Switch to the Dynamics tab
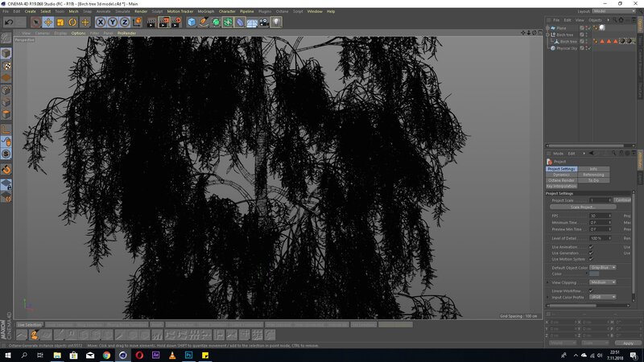Image resolution: width=644 pixels, height=362 pixels. click(x=561, y=175)
